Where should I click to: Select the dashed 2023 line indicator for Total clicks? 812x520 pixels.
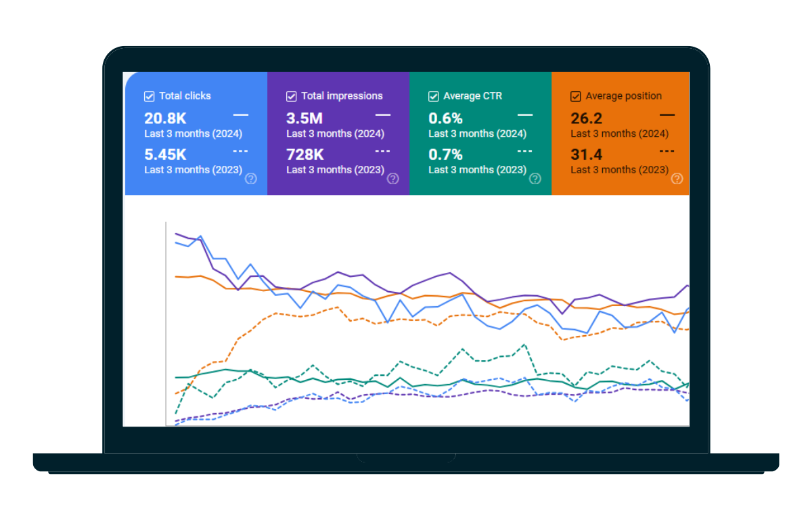tap(241, 151)
